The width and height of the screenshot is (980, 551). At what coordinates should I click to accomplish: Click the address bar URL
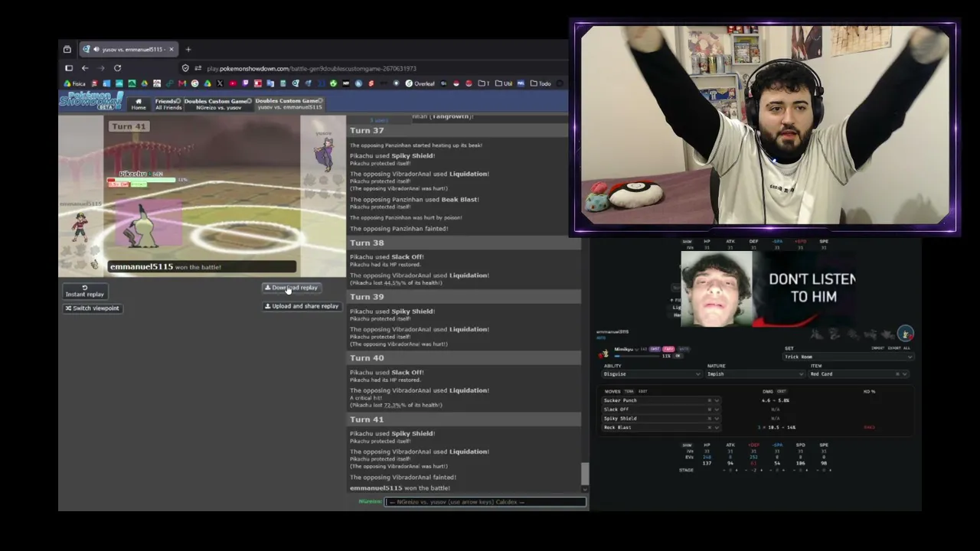point(312,69)
